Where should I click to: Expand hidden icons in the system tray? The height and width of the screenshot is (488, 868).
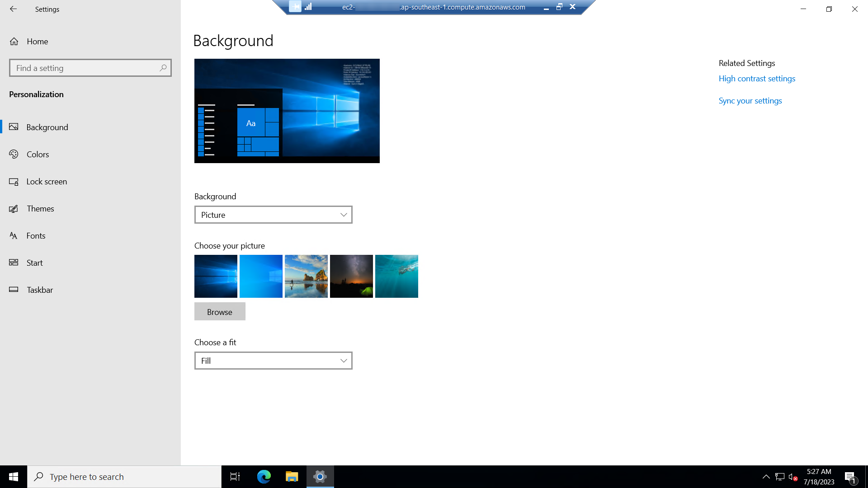click(x=767, y=477)
